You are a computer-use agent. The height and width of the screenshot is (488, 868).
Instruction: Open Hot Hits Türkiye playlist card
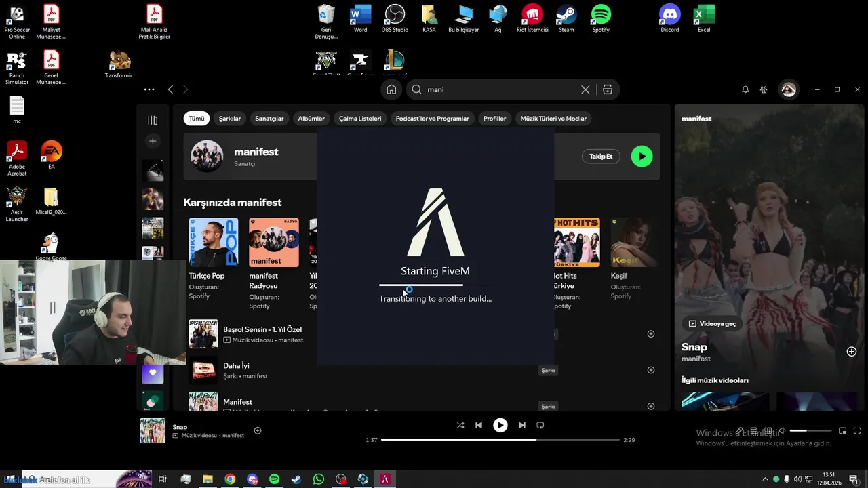pos(576,263)
